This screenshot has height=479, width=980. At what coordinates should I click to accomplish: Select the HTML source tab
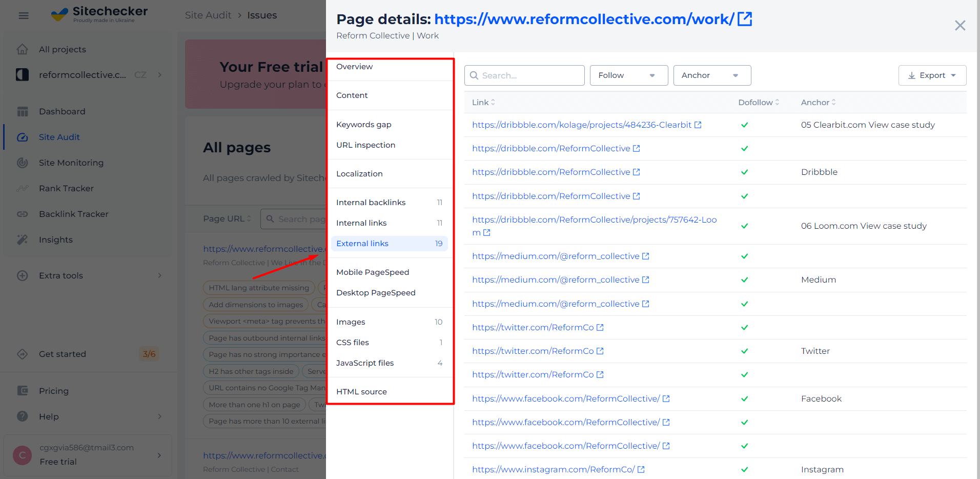[x=361, y=392]
